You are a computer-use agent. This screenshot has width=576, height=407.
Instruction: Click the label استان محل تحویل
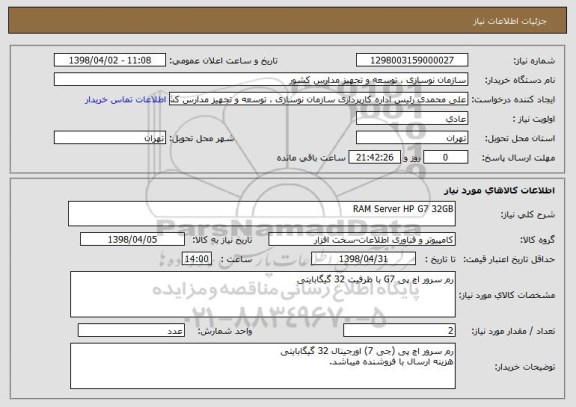pos(520,138)
